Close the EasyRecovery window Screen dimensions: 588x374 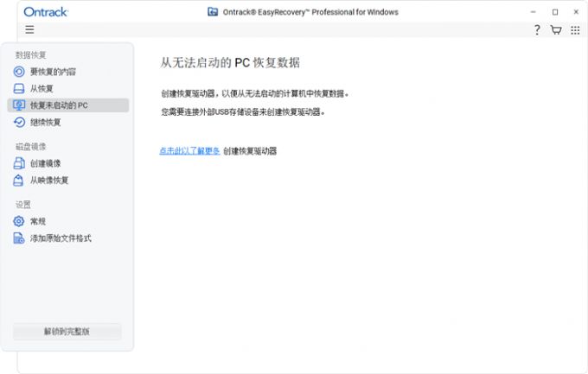click(576, 12)
